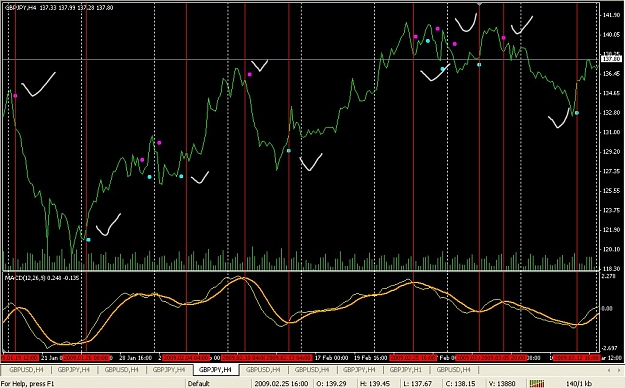Click the H: 139.45 high price cell
625x388 pixels.
coord(375,384)
